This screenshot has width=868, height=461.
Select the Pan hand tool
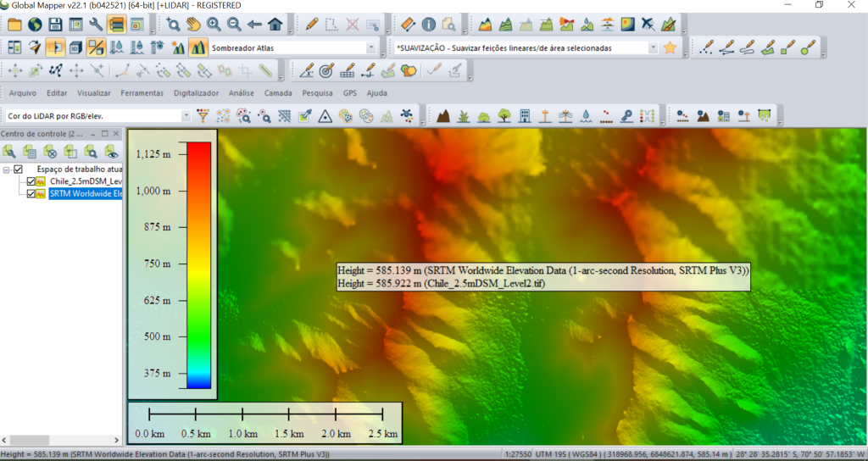(x=194, y=25)
